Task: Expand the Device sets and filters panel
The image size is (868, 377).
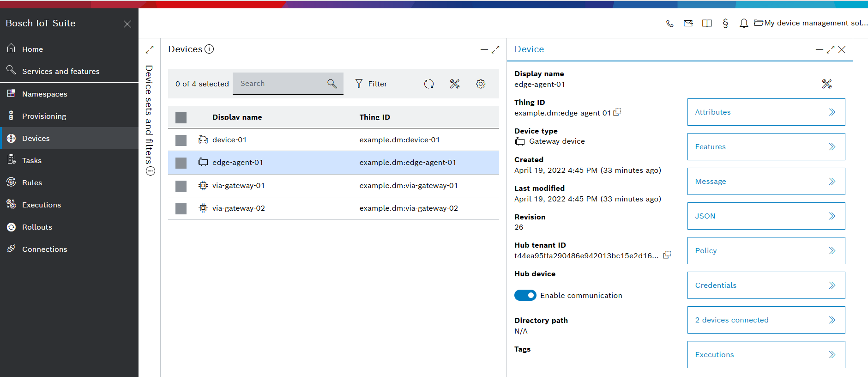Action: click(x=150, y=49)
